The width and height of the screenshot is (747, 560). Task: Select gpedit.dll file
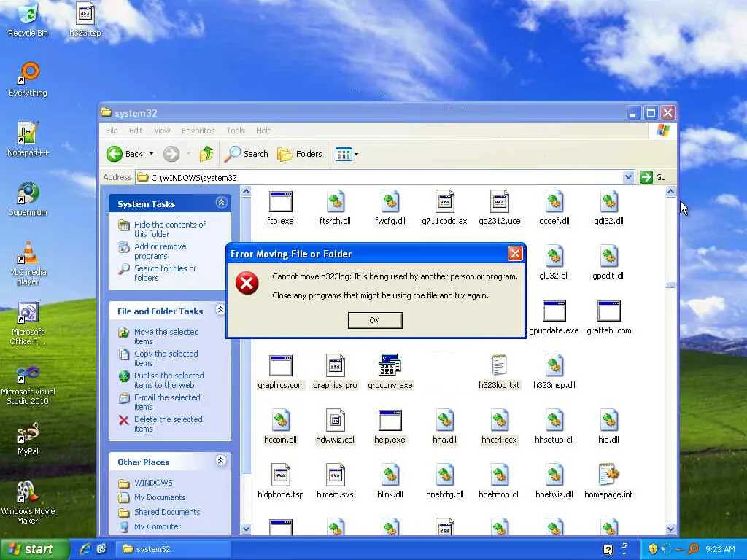(x=609, y=262)
